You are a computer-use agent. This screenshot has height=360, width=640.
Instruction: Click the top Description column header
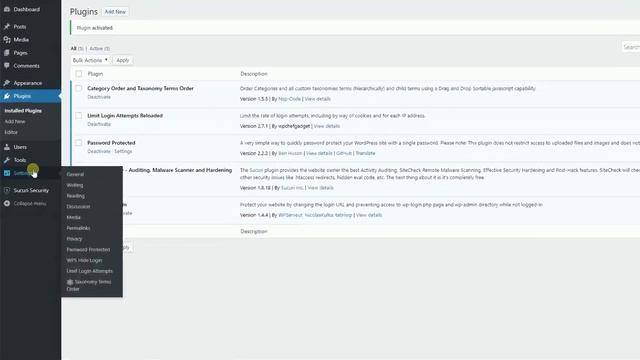point(254,74)
